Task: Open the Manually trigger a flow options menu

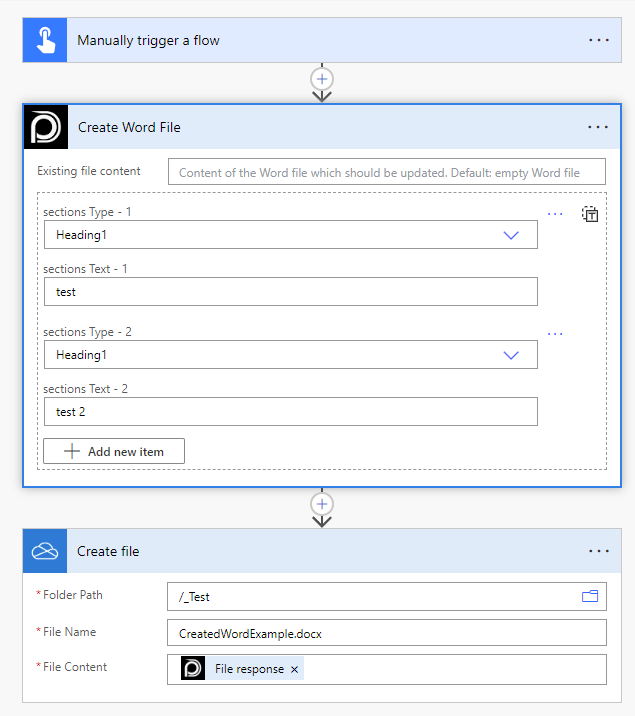Action: 598,40
